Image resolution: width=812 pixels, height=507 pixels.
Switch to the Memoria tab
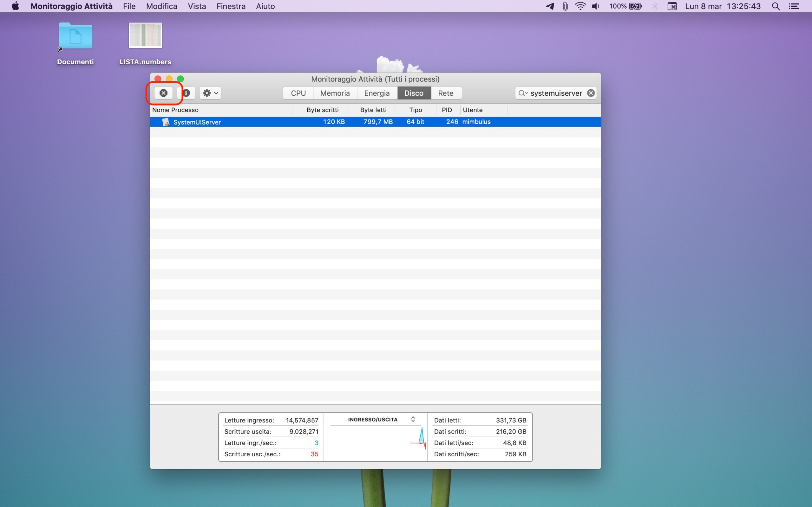point(335,93)
